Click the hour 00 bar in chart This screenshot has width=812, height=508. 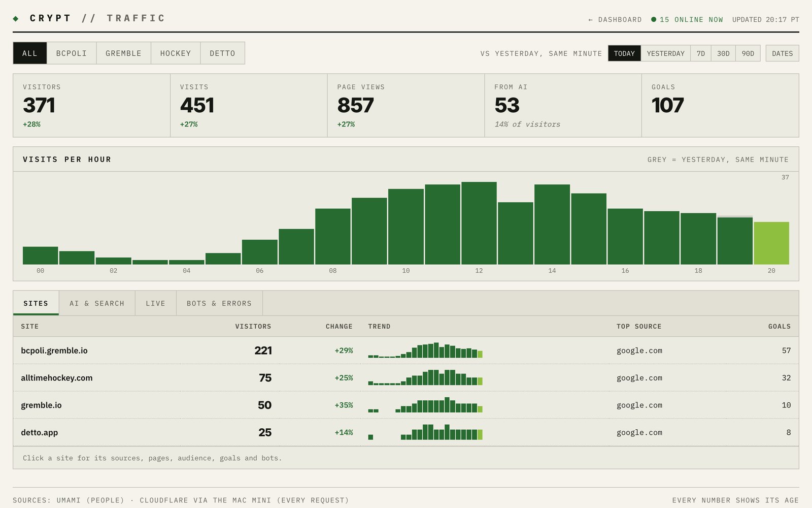(x=41, y=256)
